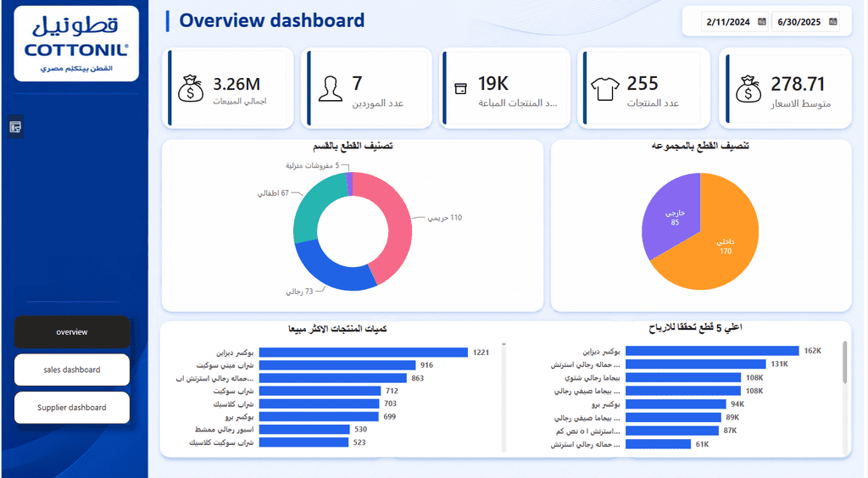The height and width of the screenshot is (478, 868).
Task: Click the money bag icon beside 278.71
Action: tap(748, 88)
